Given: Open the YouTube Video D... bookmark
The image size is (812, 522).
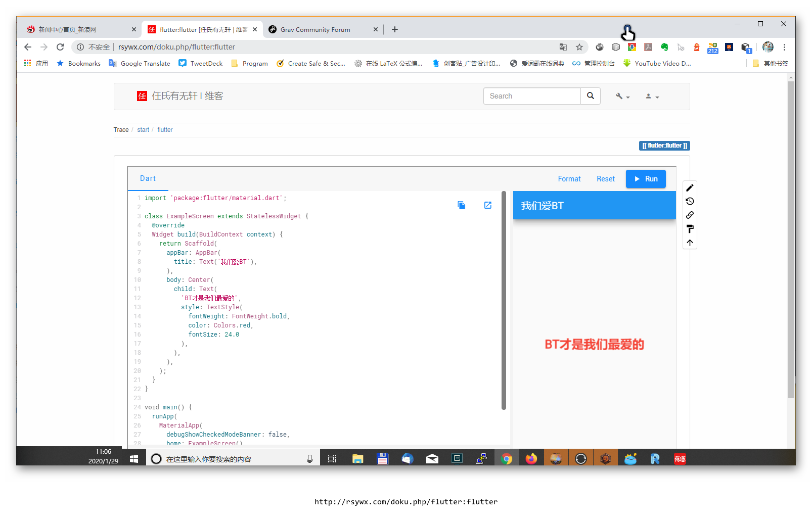Looking at the screenshot, I should pos(657,63).
